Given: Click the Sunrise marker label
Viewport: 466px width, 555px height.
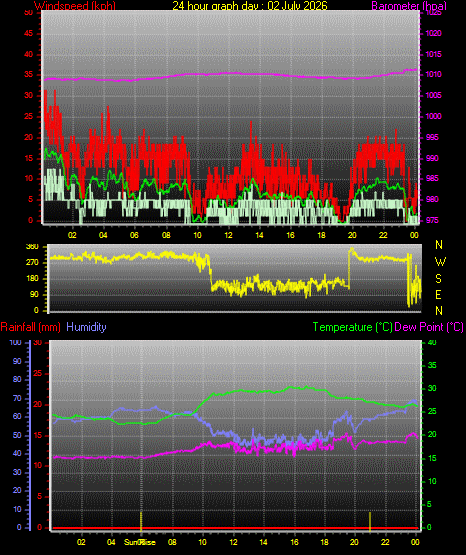Looking at the screenshot, I should point(139,542).
